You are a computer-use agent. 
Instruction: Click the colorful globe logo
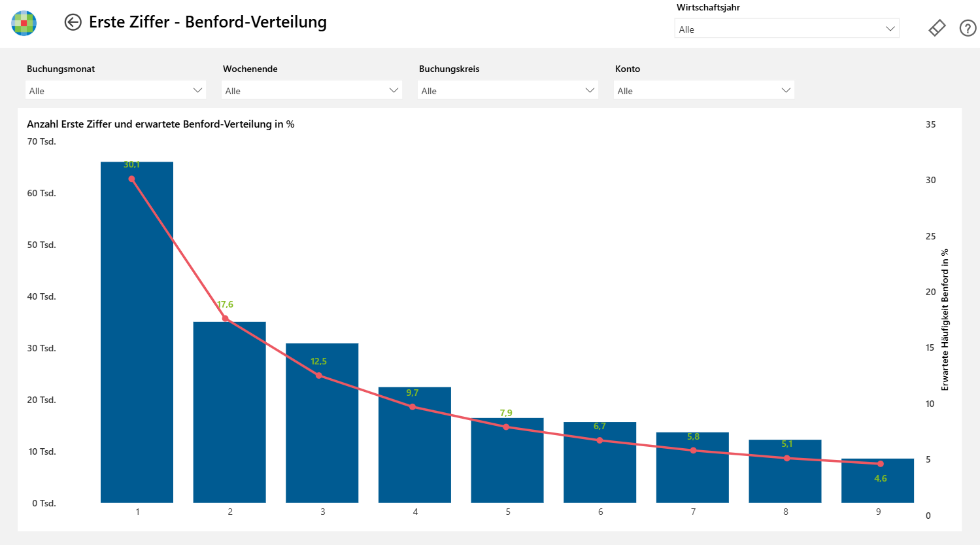point(24,23)
